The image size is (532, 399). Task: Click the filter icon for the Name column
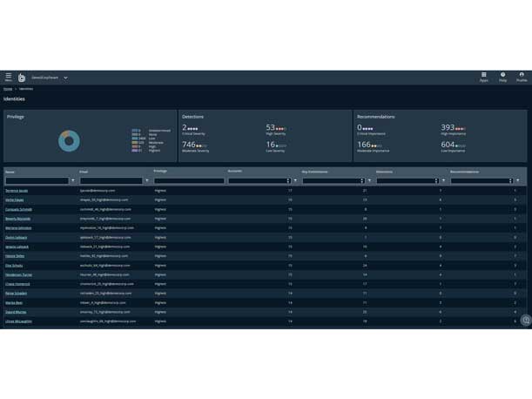coord(73,181)
